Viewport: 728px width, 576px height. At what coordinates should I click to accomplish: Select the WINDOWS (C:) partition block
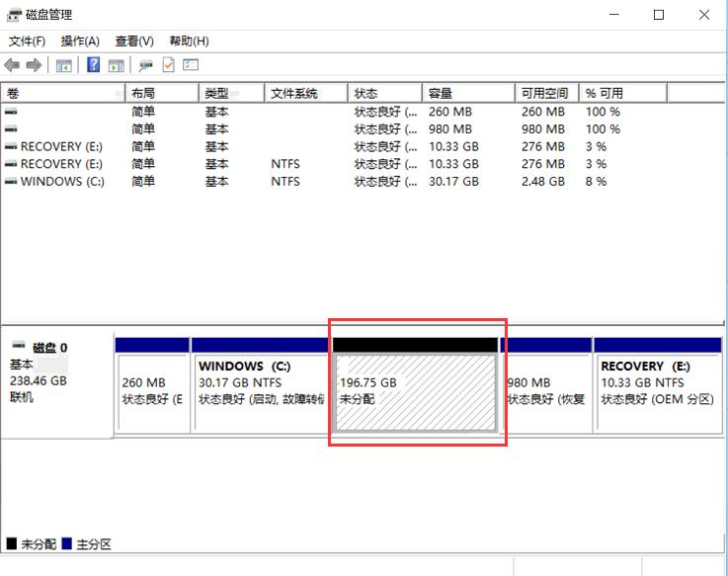point(260,385)
